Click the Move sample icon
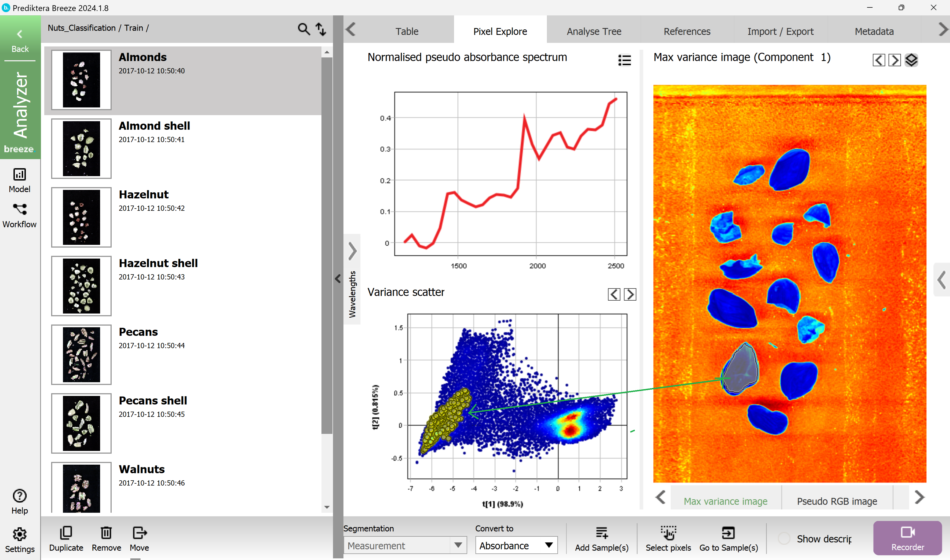The height and width of the screenshot is (560, 950). tap(139, 533)
